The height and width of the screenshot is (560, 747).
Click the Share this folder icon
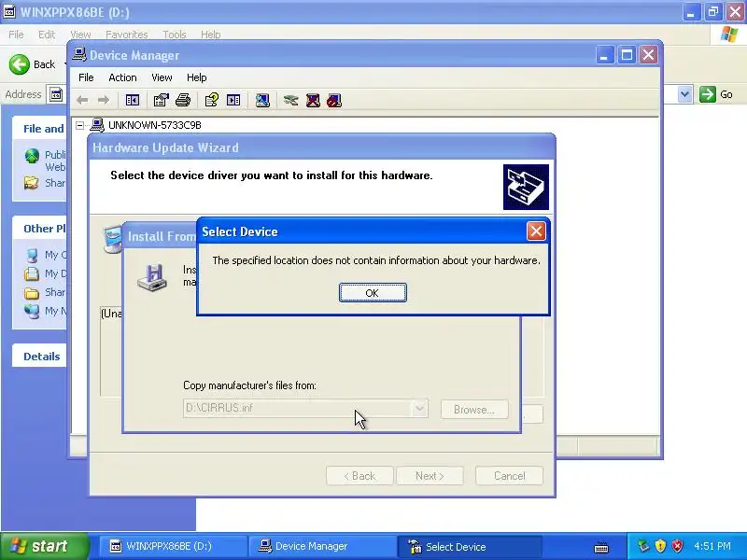click(x=32, y=182)
